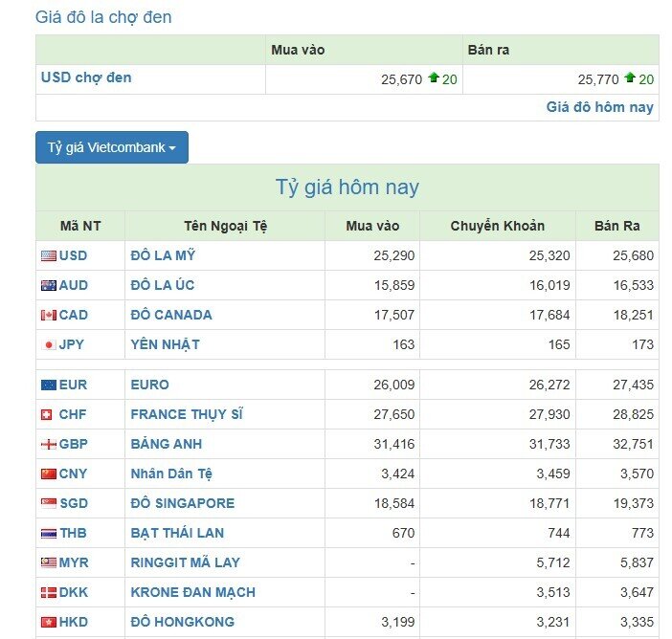The image size is (672, 639).
Task: Click the ĐÔ HONGKONG currency name
Action: pos(183,622)
